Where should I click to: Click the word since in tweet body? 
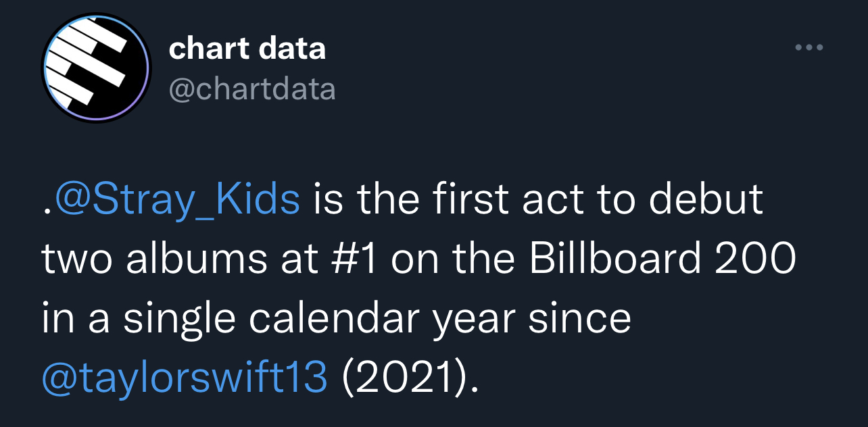(x=579, y=318)
